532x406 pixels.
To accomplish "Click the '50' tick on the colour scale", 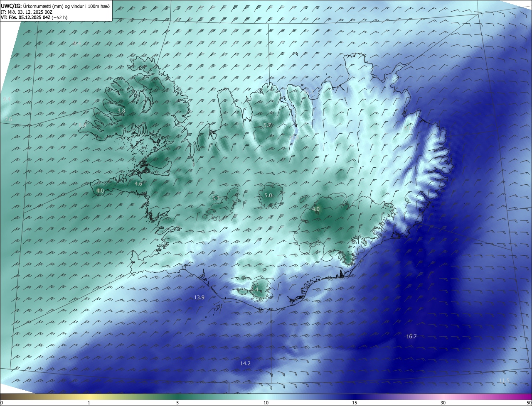I will [x=529, y=403].
